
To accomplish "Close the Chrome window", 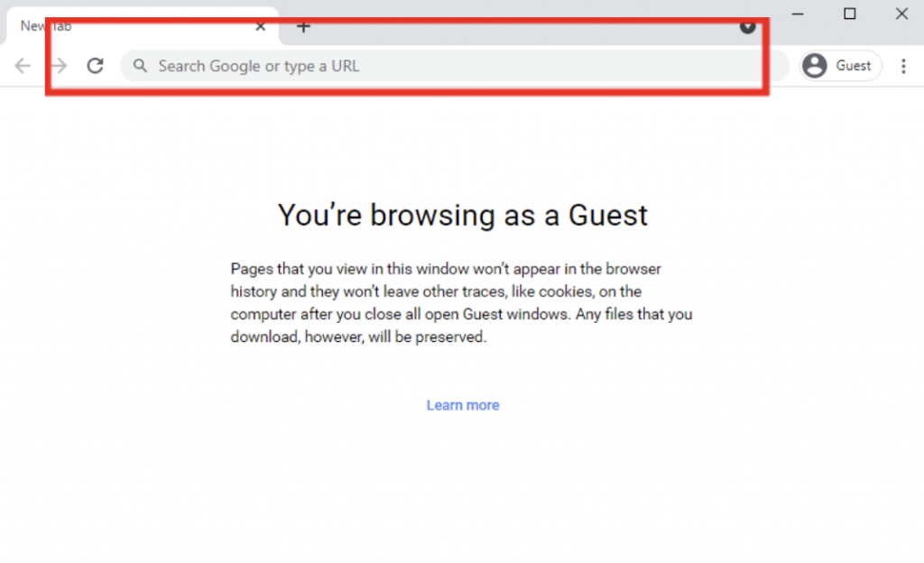I will point(901,14).
